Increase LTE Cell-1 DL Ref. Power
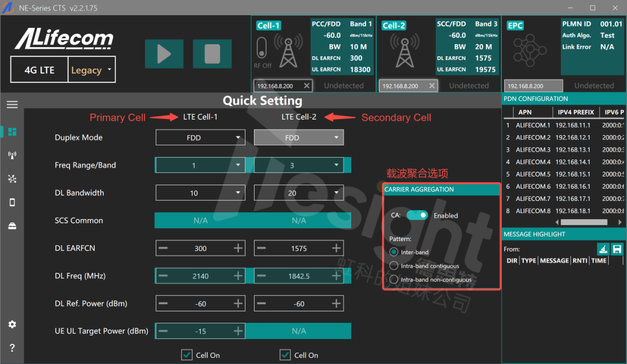The width and height of the screenshot is (627, 364). (x=238, y=304)
